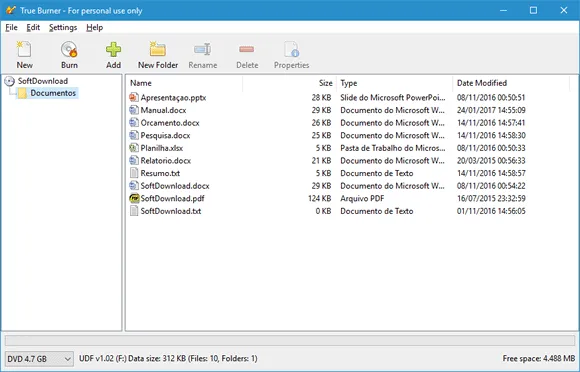Screen dimensions: 580x372
Task: Select the SoftDownload root label in tree
Action: point(43,81)
